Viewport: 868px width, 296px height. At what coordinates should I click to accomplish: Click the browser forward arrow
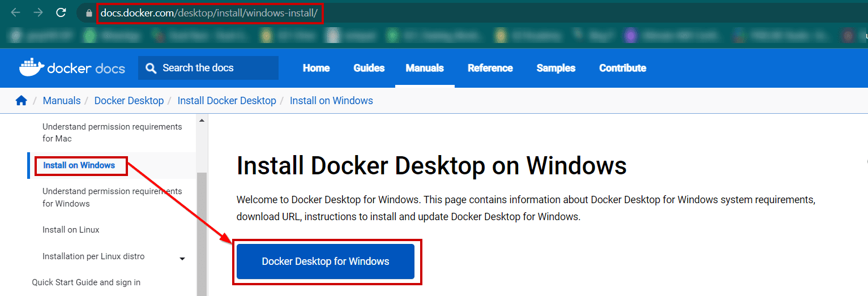[x=38, y=12]
